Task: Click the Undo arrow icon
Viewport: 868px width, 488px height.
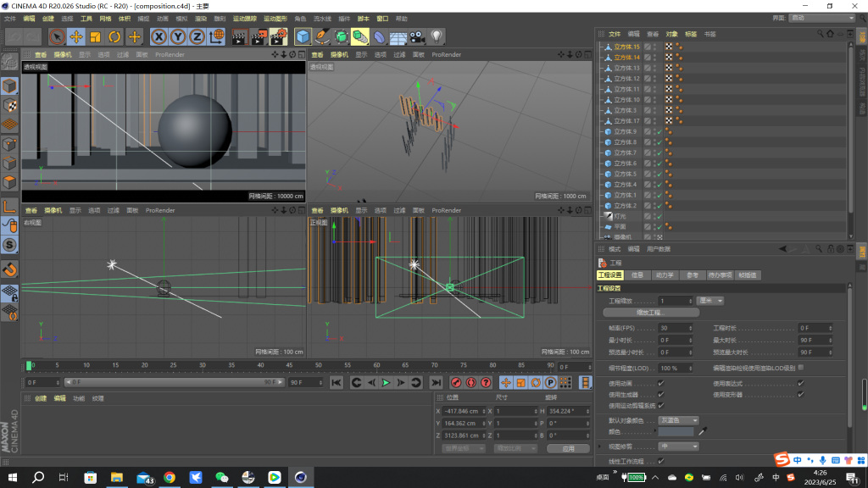Action: pos(15,37)
